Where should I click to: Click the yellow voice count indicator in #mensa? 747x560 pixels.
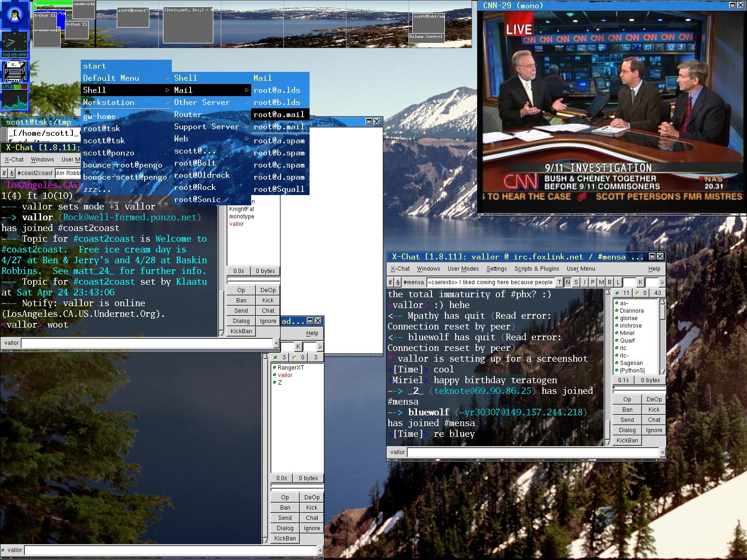click(x=641, y=293)
